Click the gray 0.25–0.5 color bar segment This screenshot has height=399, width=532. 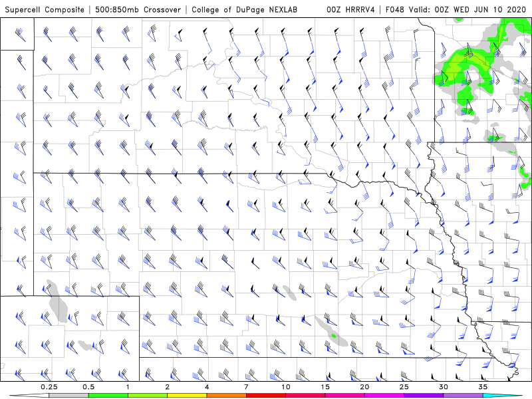68,396
